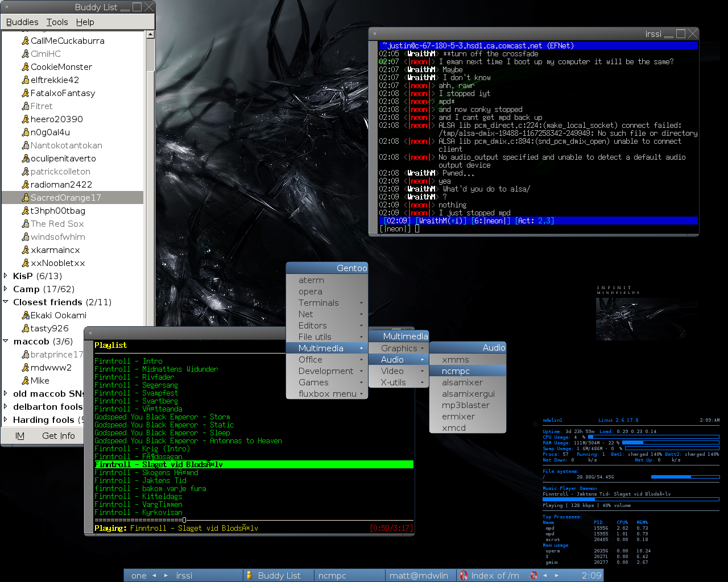Click the IM button
This screenshot has width=728, height=582.
(20, 436)
